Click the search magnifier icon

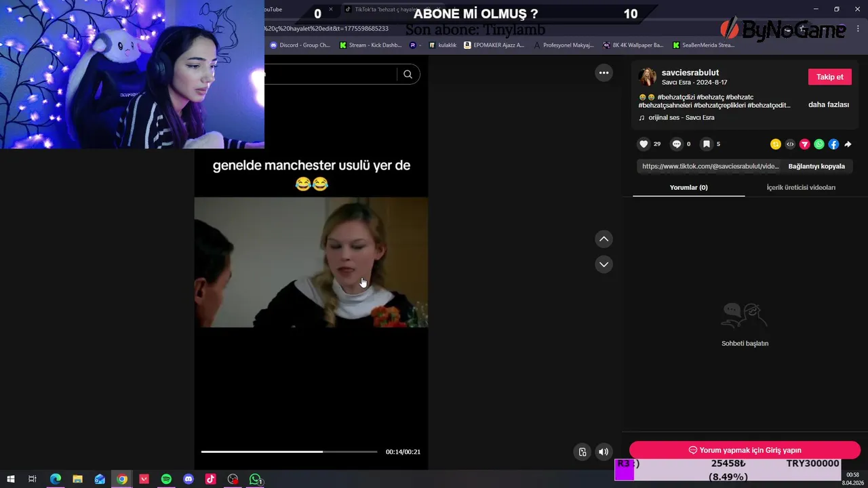pos(408,75)
